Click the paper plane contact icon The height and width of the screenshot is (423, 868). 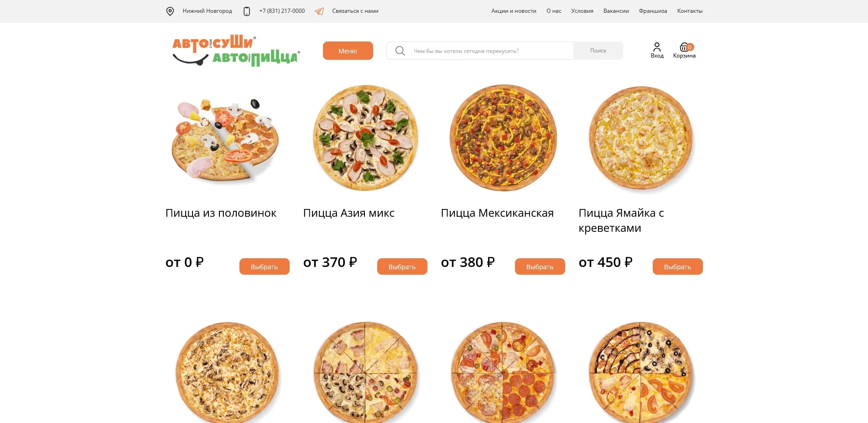click(319, 11)
